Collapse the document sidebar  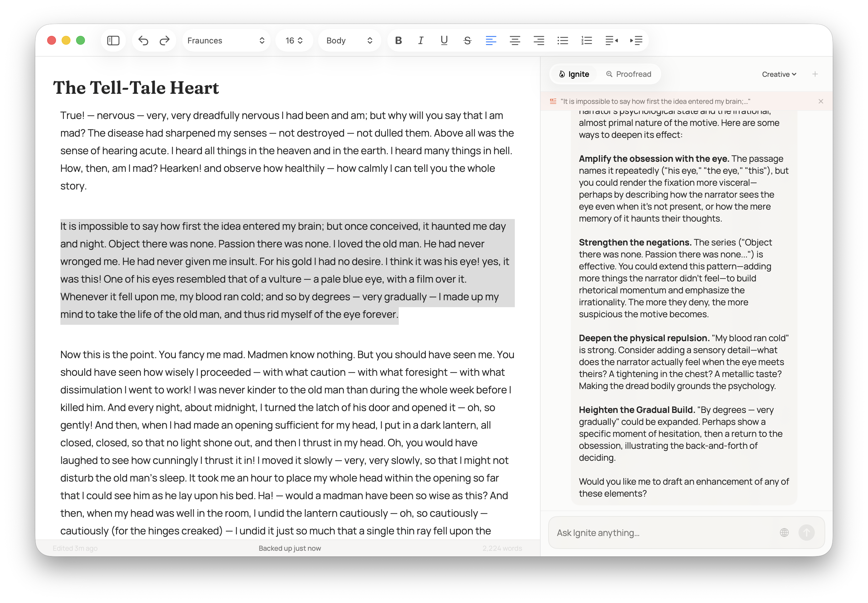[113, 40]
